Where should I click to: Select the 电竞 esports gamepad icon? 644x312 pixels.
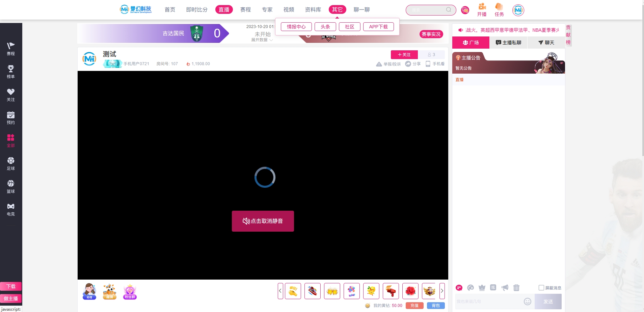pos(11,206)
